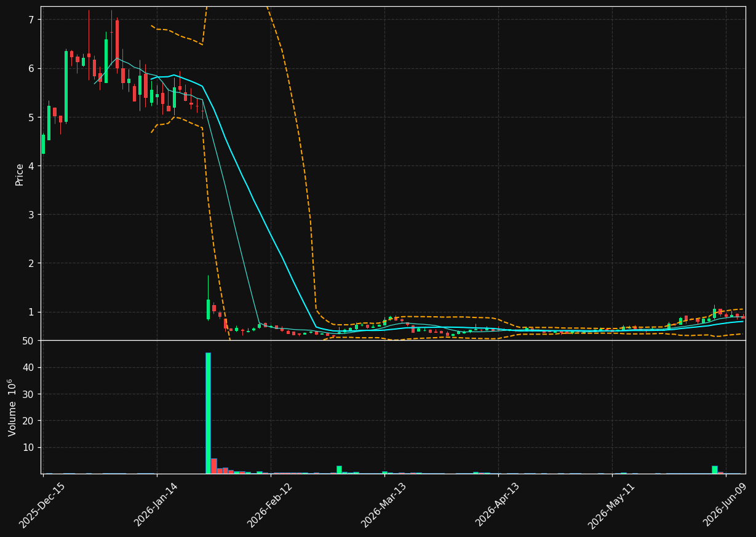
Task: Click the Price axis title
Action: point(20,174)
